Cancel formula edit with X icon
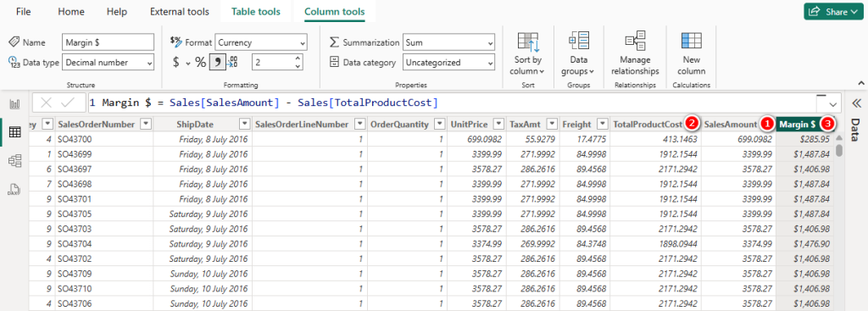 coord(47,103)
